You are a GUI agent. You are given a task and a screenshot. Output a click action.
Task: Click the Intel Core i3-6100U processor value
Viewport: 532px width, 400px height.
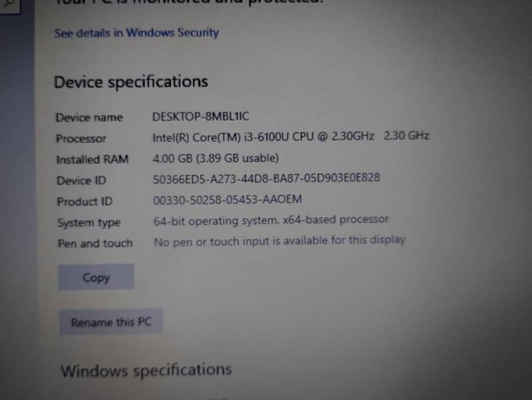(291, 137)
